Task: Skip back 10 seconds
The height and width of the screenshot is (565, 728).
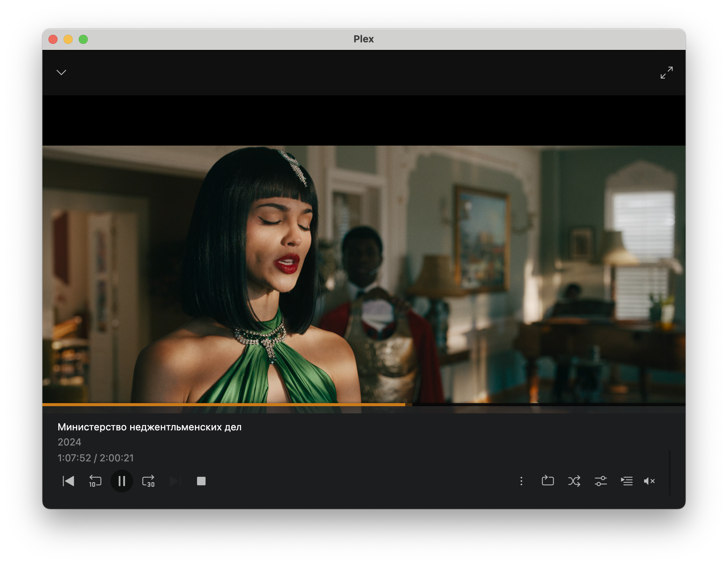Action: tap(95, 481)
